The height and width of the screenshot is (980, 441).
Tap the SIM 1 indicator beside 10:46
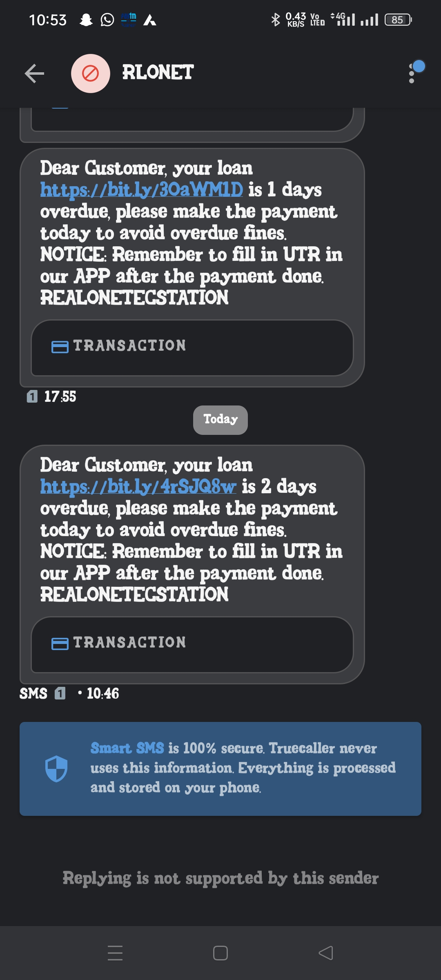tap(60, 693)
